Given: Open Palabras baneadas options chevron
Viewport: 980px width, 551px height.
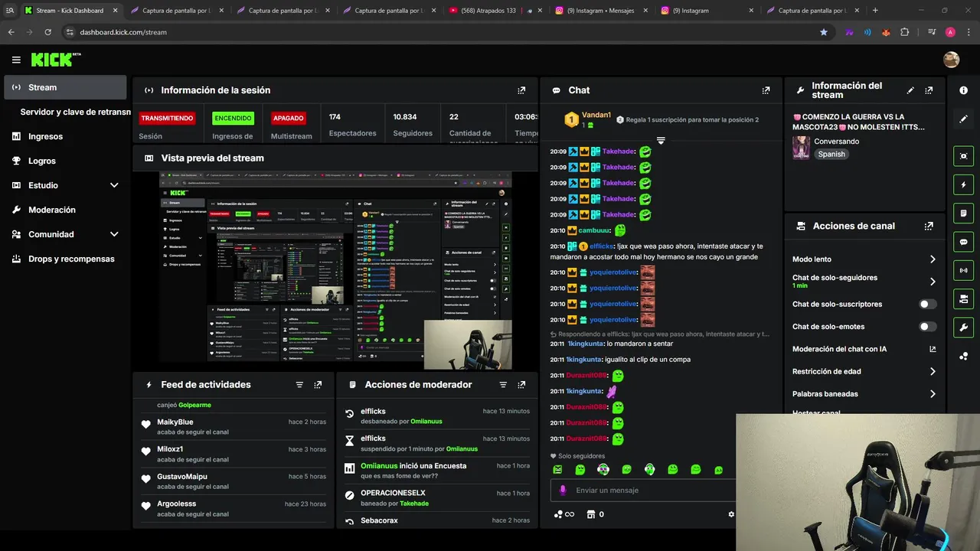Looking at the screenshot, I should (933, 394).
